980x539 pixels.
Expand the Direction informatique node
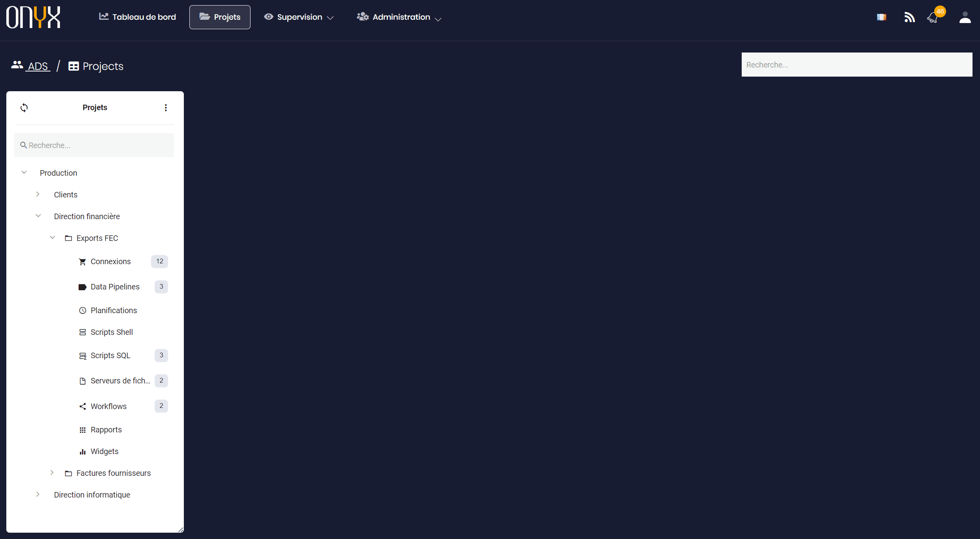coord(38,494)
